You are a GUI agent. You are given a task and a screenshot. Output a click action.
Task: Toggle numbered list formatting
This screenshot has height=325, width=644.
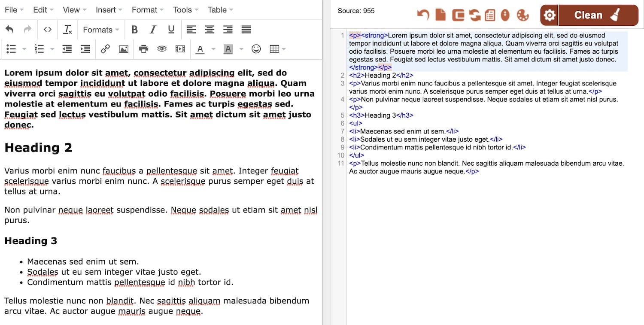39,49
